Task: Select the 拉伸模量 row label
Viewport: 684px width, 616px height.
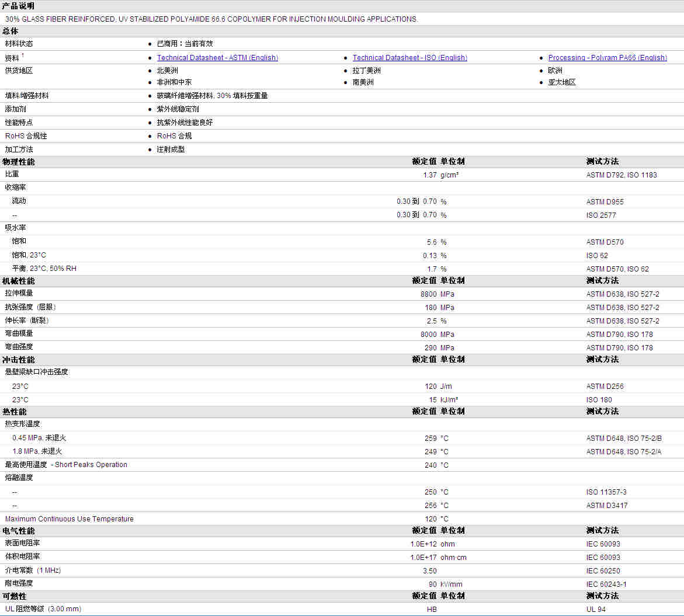Action: click(19, 294)
